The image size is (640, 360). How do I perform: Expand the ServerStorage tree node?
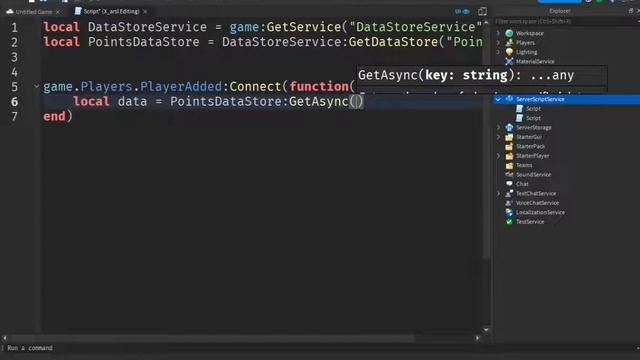pyautogui.click(x=498, y=127)
